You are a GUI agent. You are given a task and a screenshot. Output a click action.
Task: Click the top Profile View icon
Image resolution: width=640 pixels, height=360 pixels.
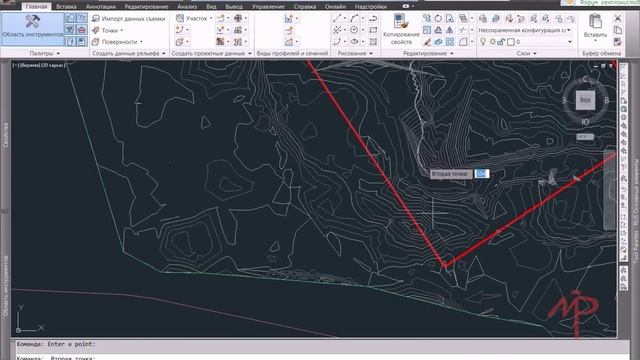289,18
